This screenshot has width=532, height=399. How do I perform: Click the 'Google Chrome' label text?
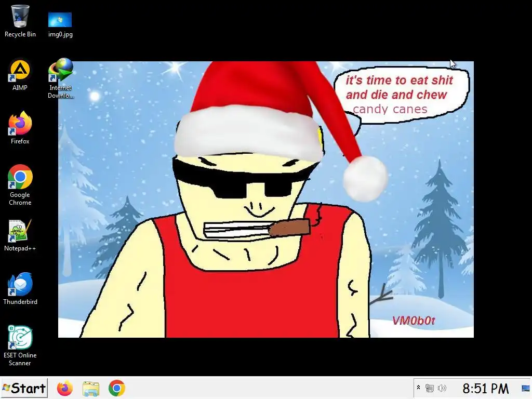(x=20, y=198)
